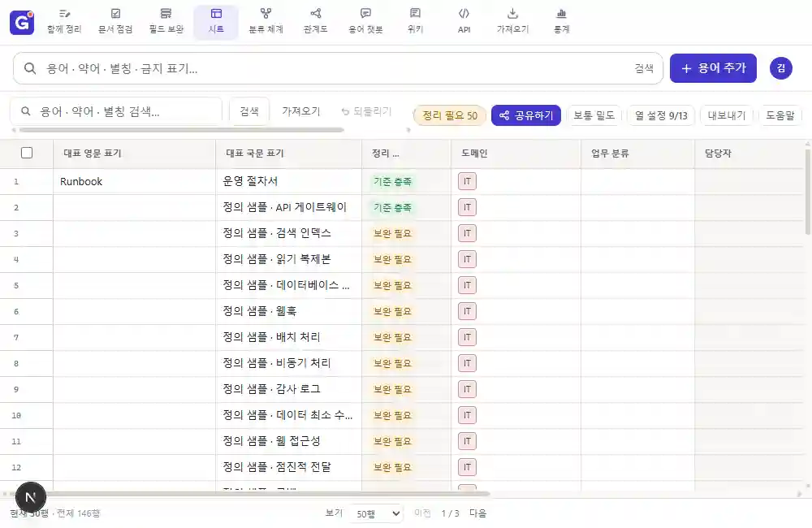Click the IT domain tag in row 1

click(467, 181)
